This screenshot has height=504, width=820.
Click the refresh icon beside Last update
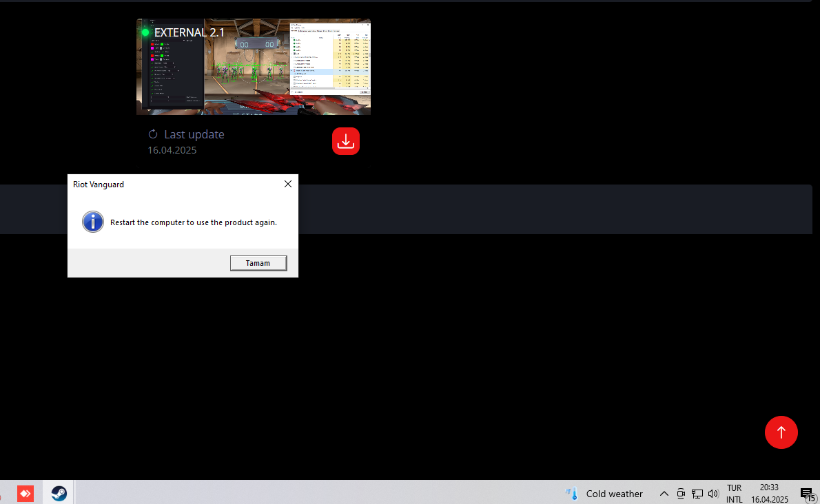(x=153, y=134)
